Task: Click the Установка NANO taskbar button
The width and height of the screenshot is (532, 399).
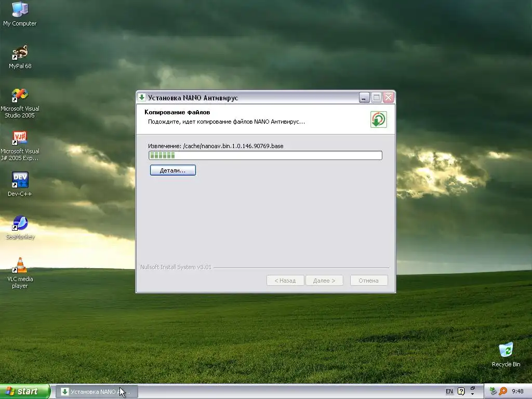Action: 97,392
